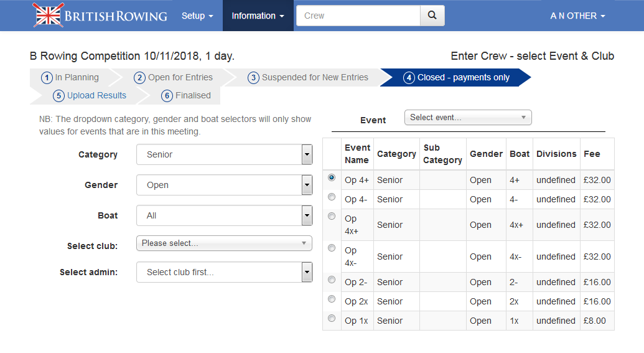Click the Crew search input field
The image size is (644, 353).
[x=358, y=16]
